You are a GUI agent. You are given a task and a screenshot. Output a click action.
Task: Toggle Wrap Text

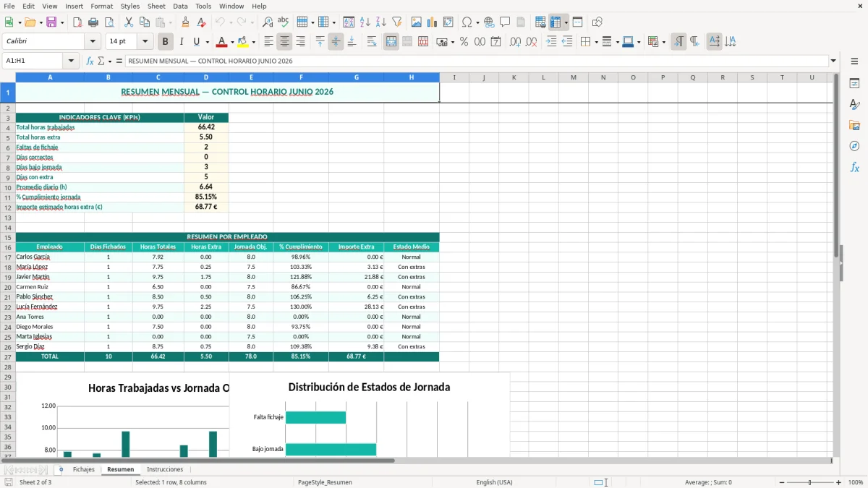(x=372, y=42)
